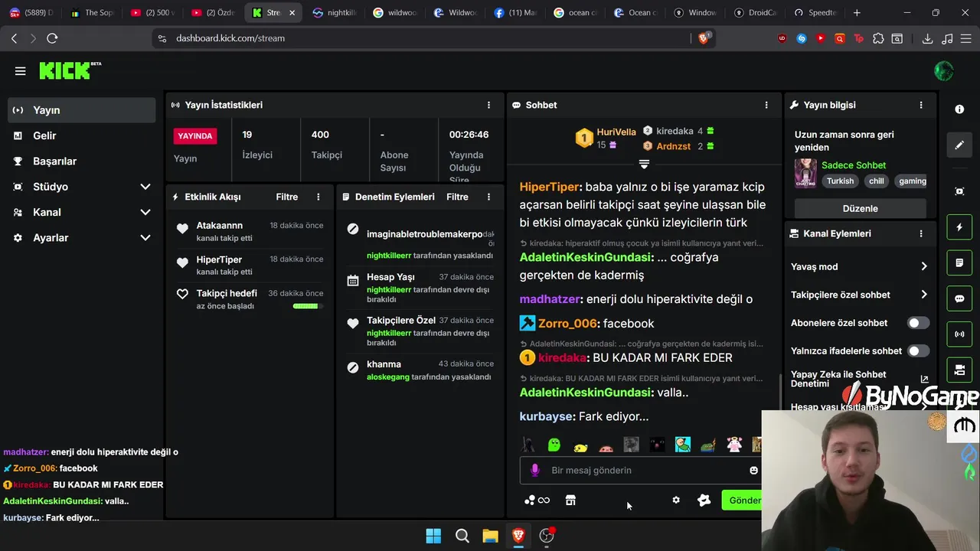This screenshot has width=980, height=551.
Task: Open Filtre in Etkinlik Akışı panel
Action: point(287,197)
